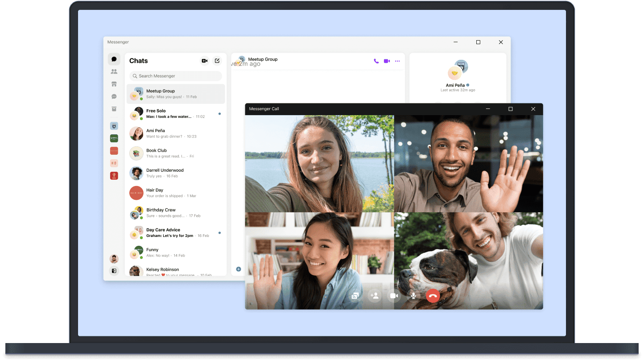This screenshot has height=360, width=644.
Task: Open the People tab in sidebar
Action: (x=114, y=71)
